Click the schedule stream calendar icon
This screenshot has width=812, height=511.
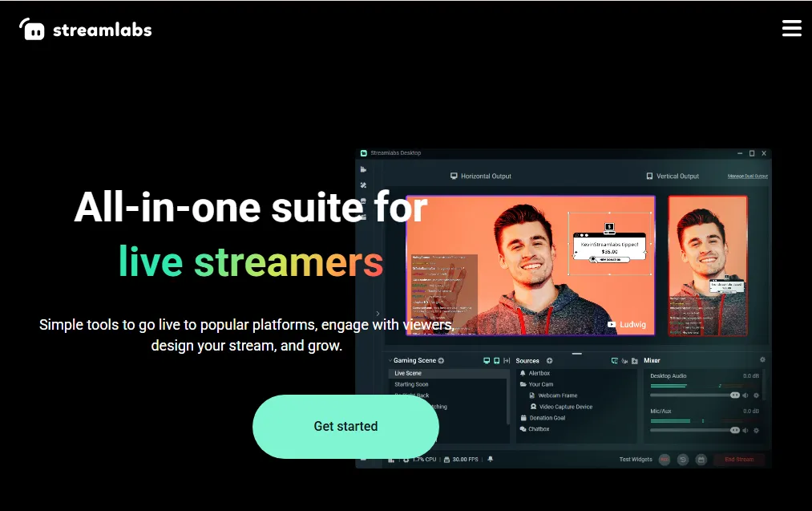(x=701, y=460)
